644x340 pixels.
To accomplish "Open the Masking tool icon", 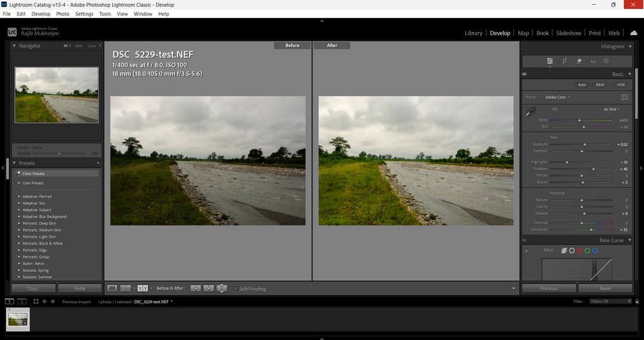I will (606, 61).
